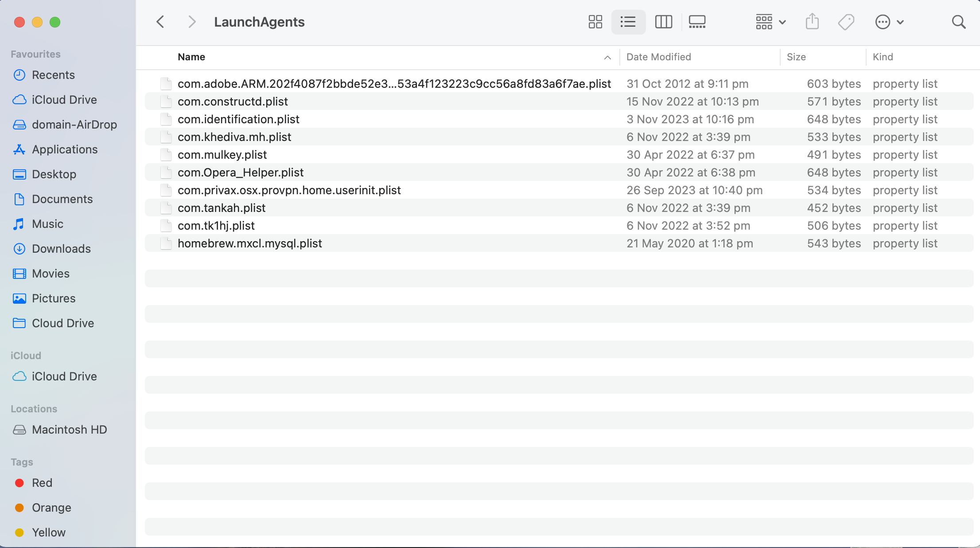
Task: Go back with left chevron
Action: point(160,22)
